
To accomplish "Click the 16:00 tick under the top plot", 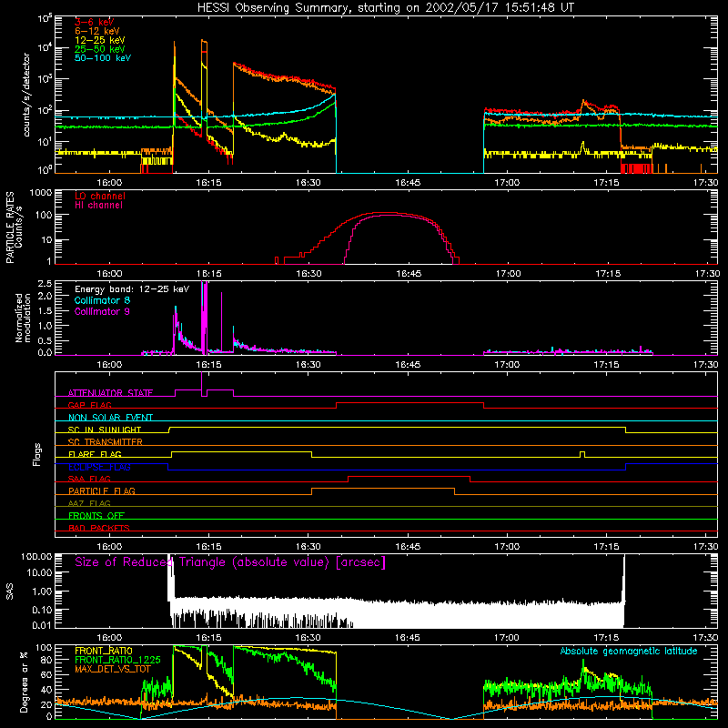I will (x=109, y=183).
